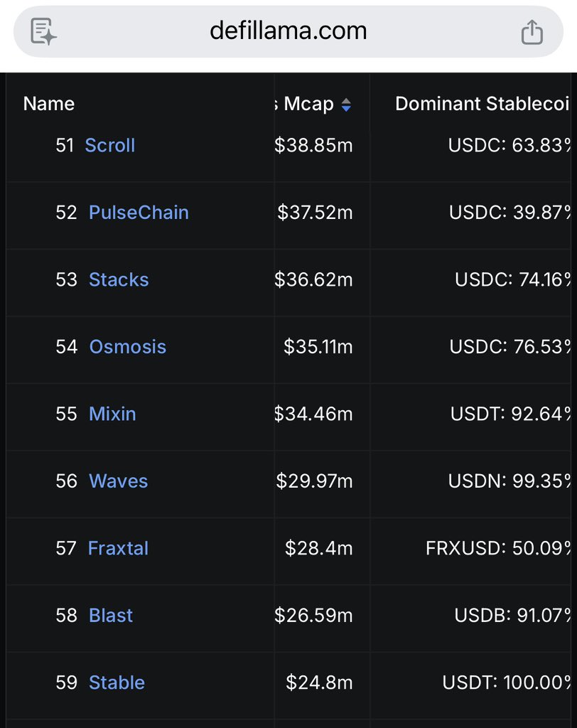Sort by the Mcap sort arrows
The height and width of the screenshot is (728, 577).
[x=346, y=105]
